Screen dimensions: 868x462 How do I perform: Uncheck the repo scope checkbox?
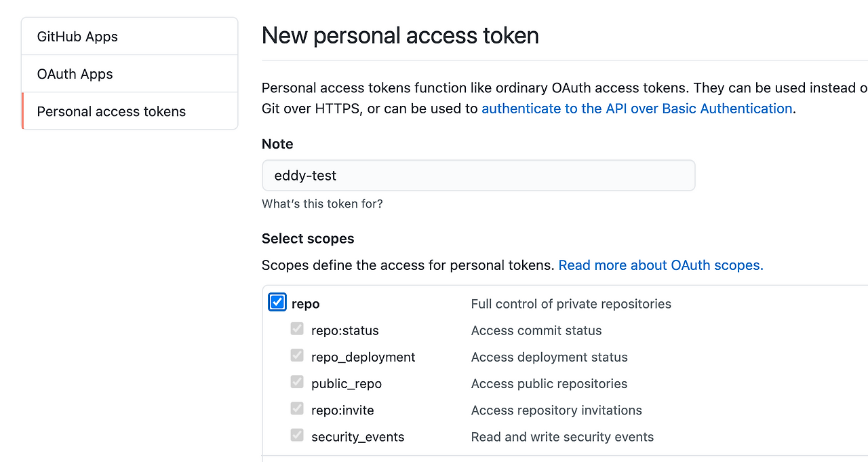pyautogui.click(x=277, y=302)
